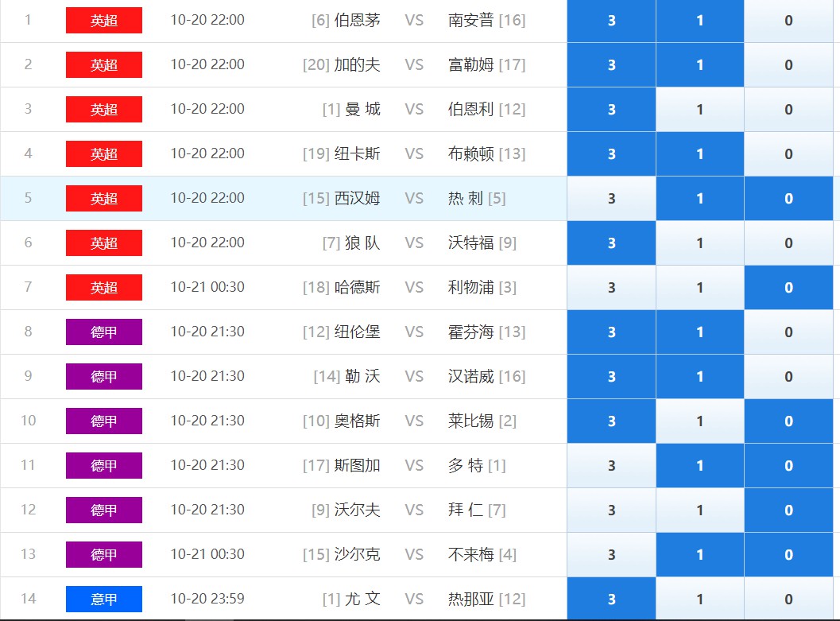Toggle away win 0 for 沃尔夫 vs 拜仁

tap(788, 510)
